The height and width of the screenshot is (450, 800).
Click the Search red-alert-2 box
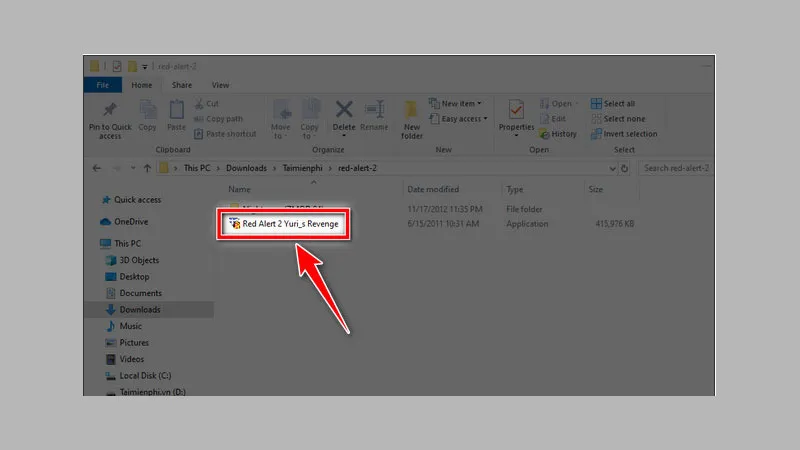pyautogui.click(x=676, y=168)
